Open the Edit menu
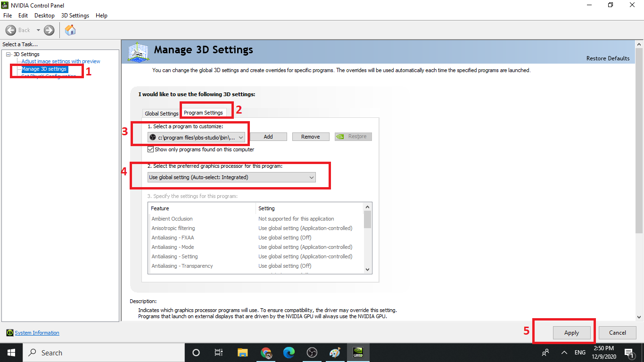The height and width of the screenshot is (362, 644). (x=23, y=16)
